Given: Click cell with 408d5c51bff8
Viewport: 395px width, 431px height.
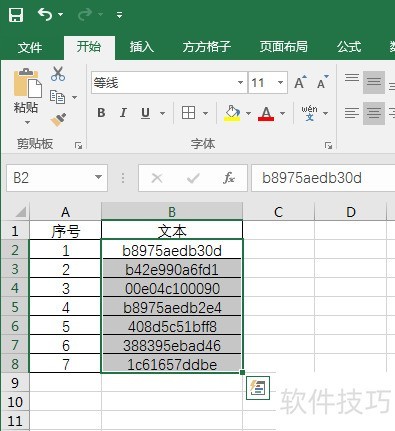Looking at the screenshot, I should (x=172, y=326).
